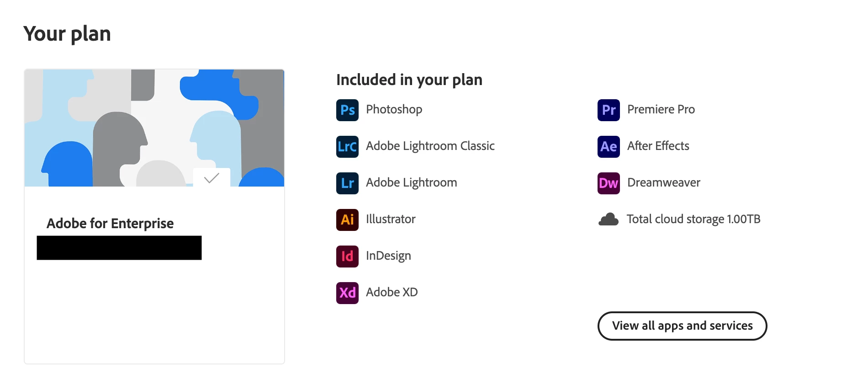Click the Included in your plan heading
Screen dimensions: 868x385
[x=409, y=80]
